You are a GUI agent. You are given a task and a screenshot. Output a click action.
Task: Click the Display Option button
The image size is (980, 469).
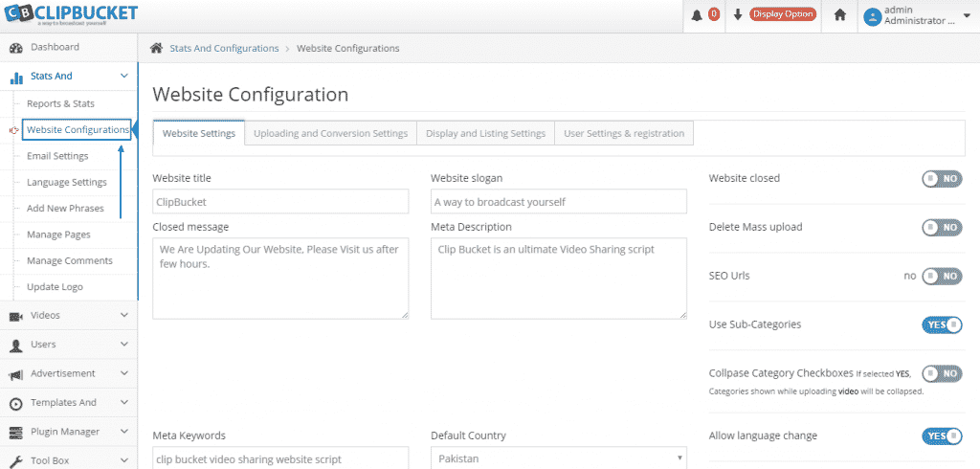(x=783, y=14)
